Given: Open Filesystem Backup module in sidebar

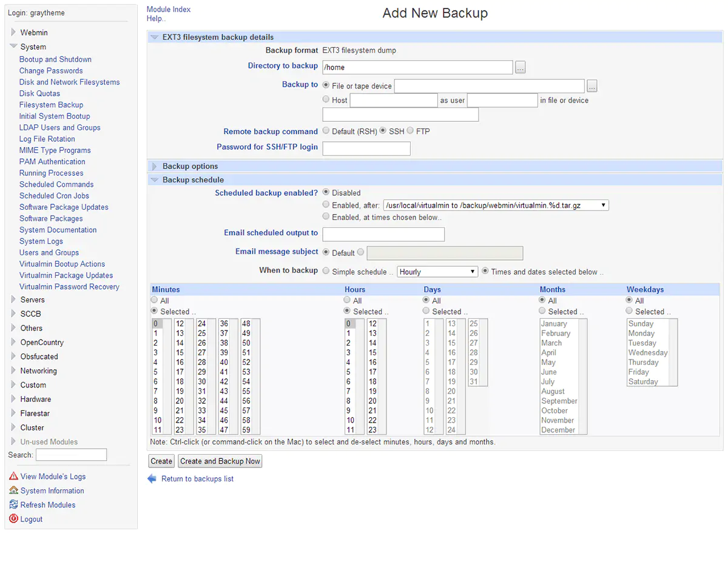Looking at the screenshot, I should pyautogui.click(x=51, y=105).
